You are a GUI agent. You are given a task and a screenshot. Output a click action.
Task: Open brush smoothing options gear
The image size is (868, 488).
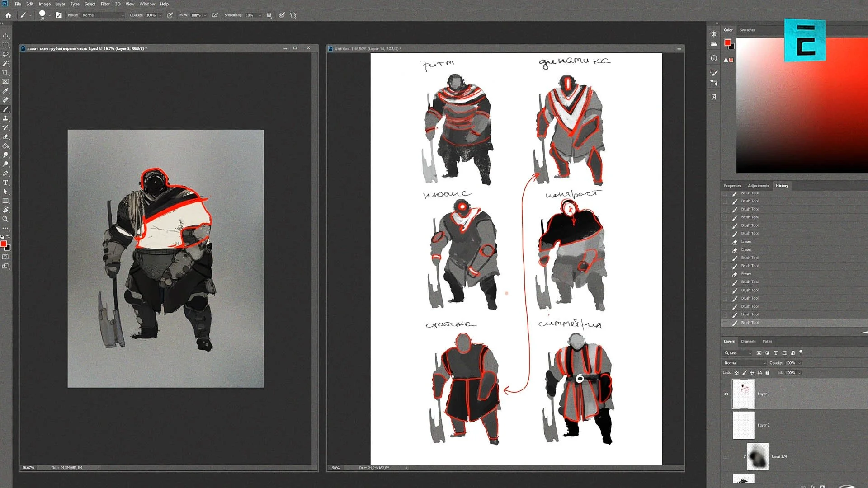pos(269,15)
